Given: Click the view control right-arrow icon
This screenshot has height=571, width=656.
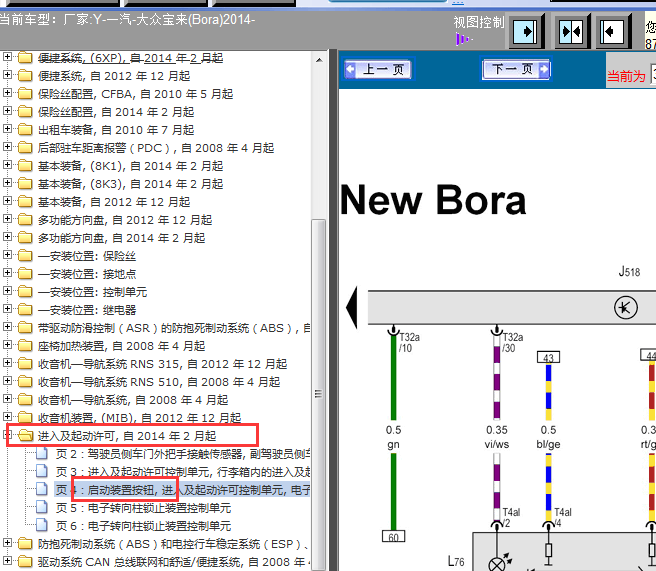Looking at the screenshot, I should [525, 31].
